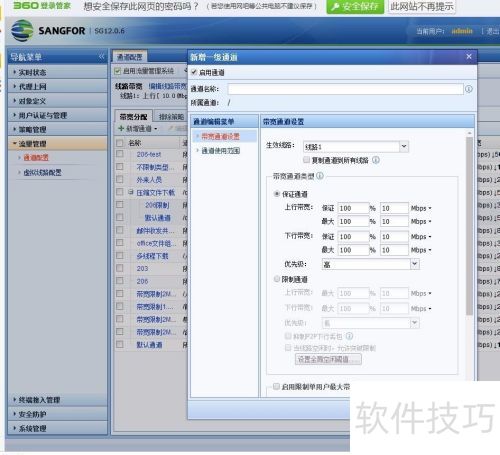Open 带宽通道设置 in channel edit menu

[220, 136]
